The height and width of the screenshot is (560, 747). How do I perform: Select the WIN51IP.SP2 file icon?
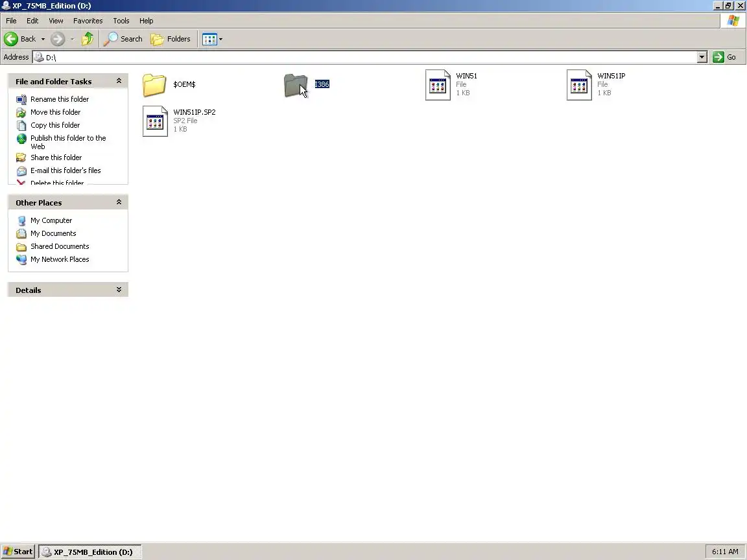tap(156, 121)
